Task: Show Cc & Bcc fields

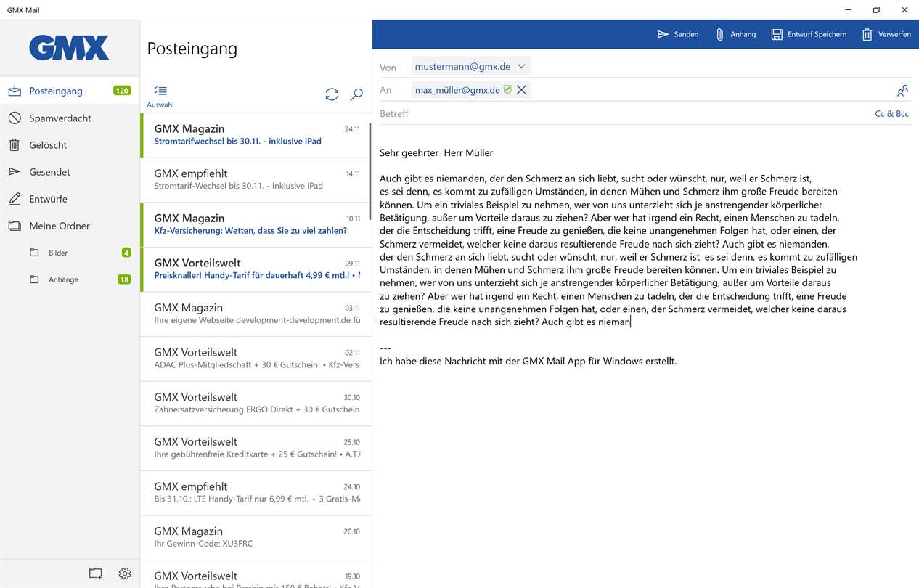Action: (891, 113)
